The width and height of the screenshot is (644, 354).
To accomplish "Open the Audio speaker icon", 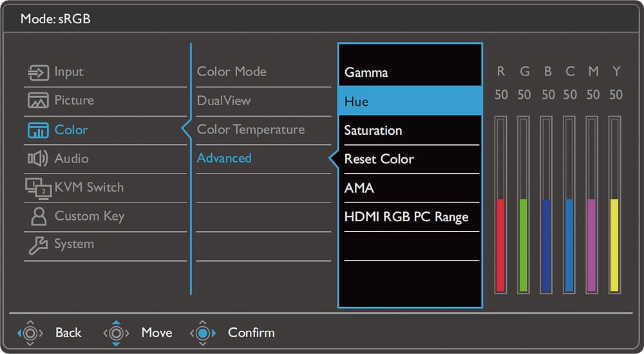I will [38, 159].
